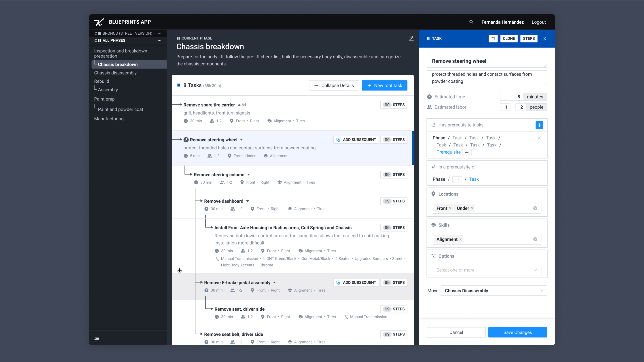Click the Save Changes button
The height and width of the screenshot is (362, 644).
[517, 332]
